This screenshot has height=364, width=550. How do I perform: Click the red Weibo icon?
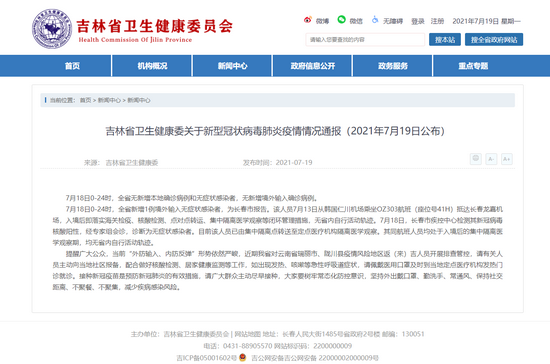308,20
